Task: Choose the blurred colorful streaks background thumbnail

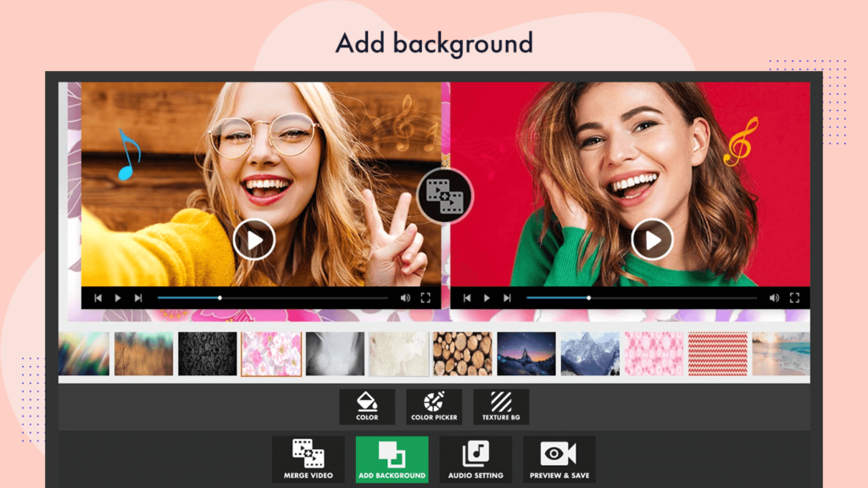Action: pyautogui.click(x=84, y=354)
